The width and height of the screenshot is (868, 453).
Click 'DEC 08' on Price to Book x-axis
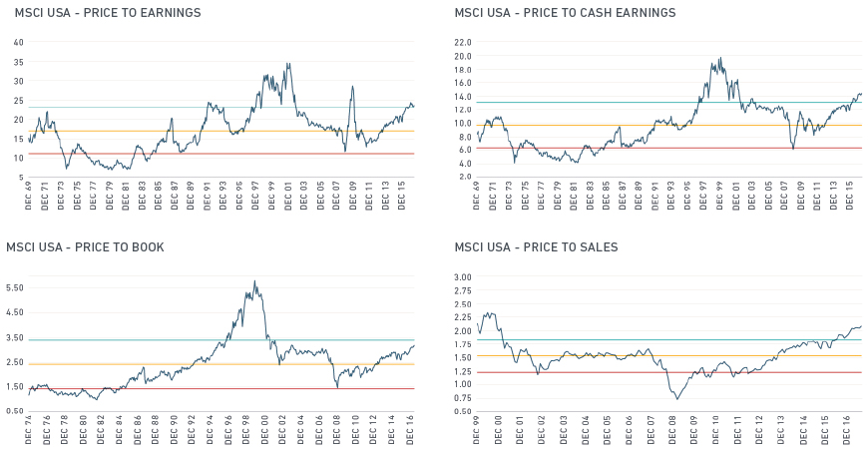[x=337, y=430]
